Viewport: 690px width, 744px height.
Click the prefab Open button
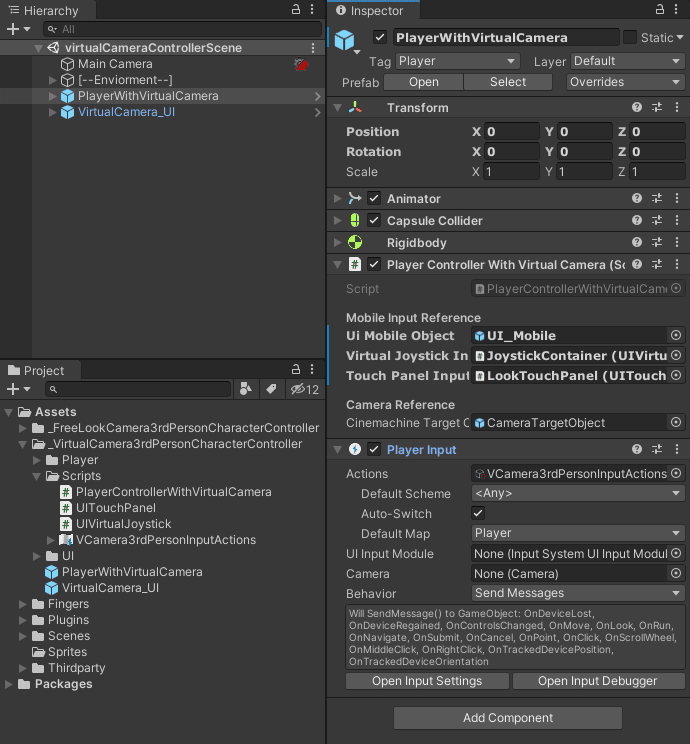point(423,82)
